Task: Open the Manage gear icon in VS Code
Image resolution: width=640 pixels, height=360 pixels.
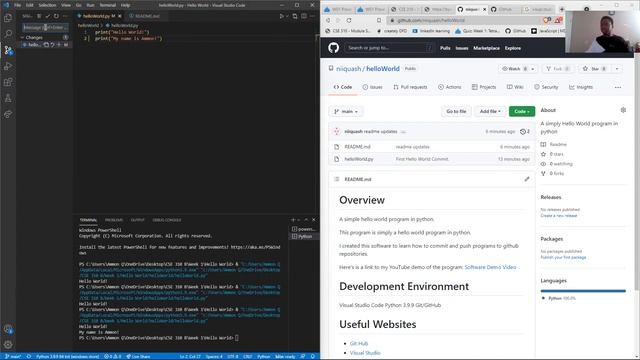Action: 8,344
